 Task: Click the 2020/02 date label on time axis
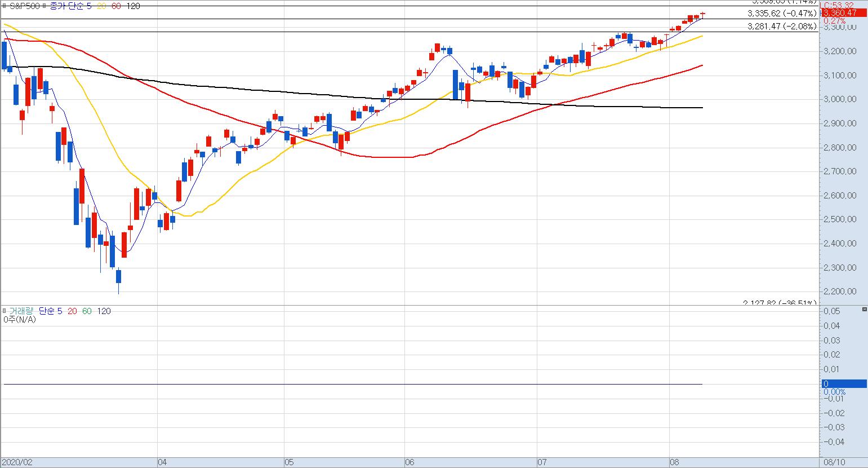[x=17, y=462]
